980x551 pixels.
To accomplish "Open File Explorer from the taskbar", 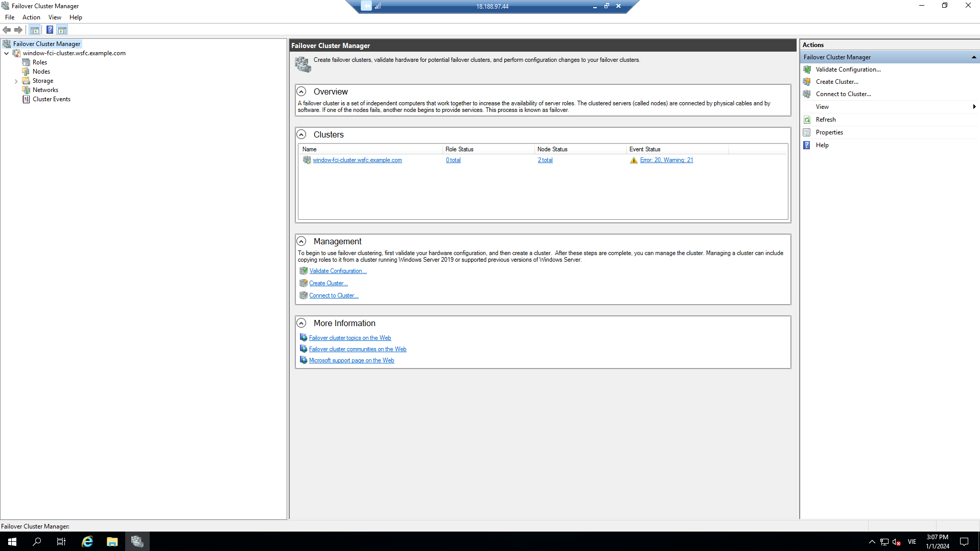I will (112, 541).
